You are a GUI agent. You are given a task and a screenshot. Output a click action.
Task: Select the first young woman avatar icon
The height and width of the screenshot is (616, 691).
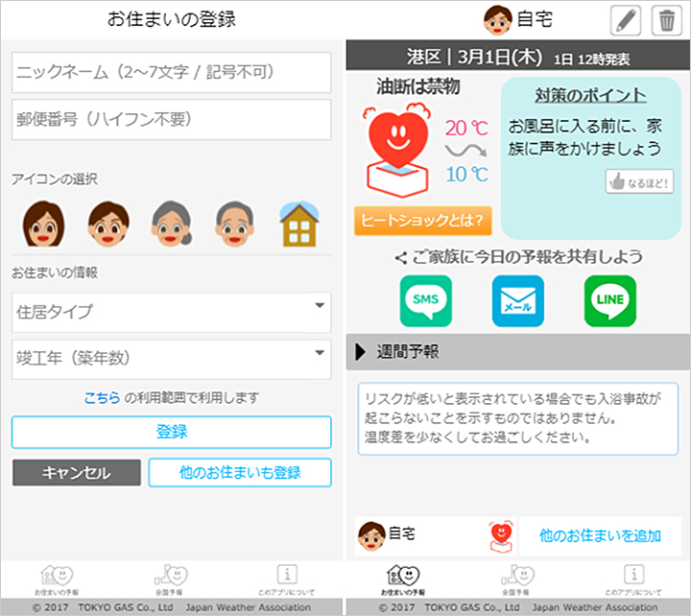(x=43, y=224)
